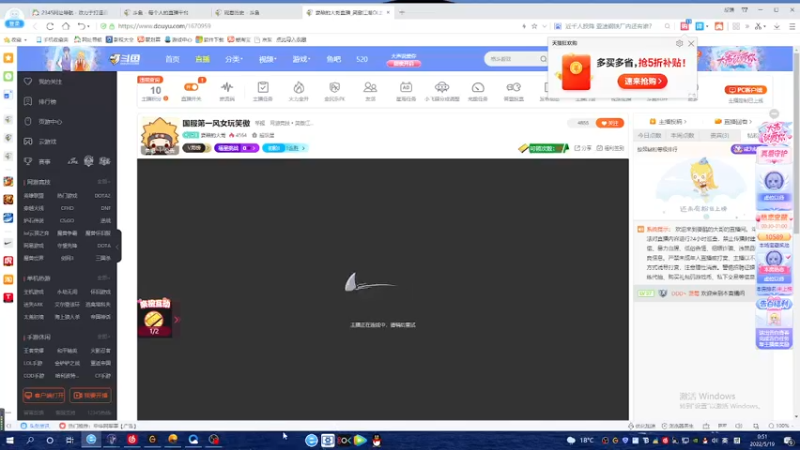Expand the 游戏 dropdown menu
Viewport: 800px width, 450px height.
(x=301, y=59)
